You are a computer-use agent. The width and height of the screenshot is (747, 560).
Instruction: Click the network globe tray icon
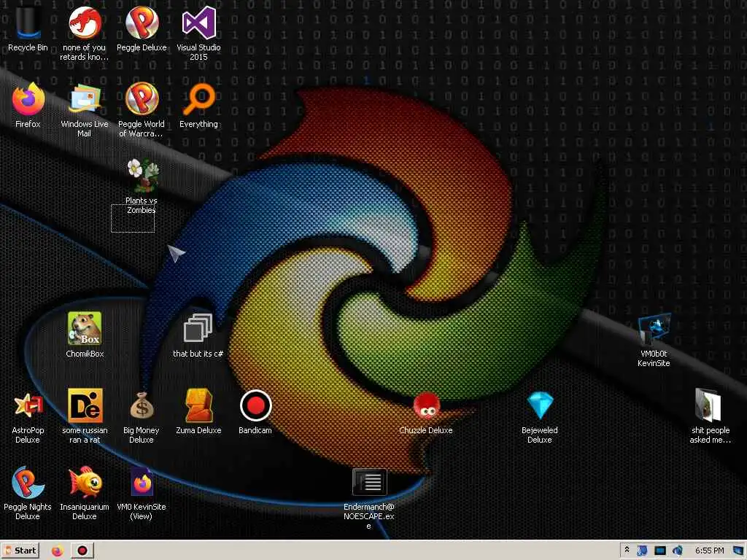point(678,551)
